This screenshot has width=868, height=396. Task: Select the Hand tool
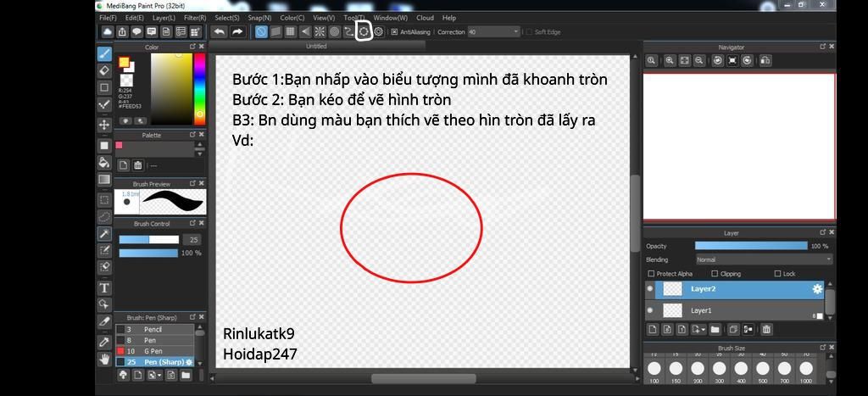104,359
